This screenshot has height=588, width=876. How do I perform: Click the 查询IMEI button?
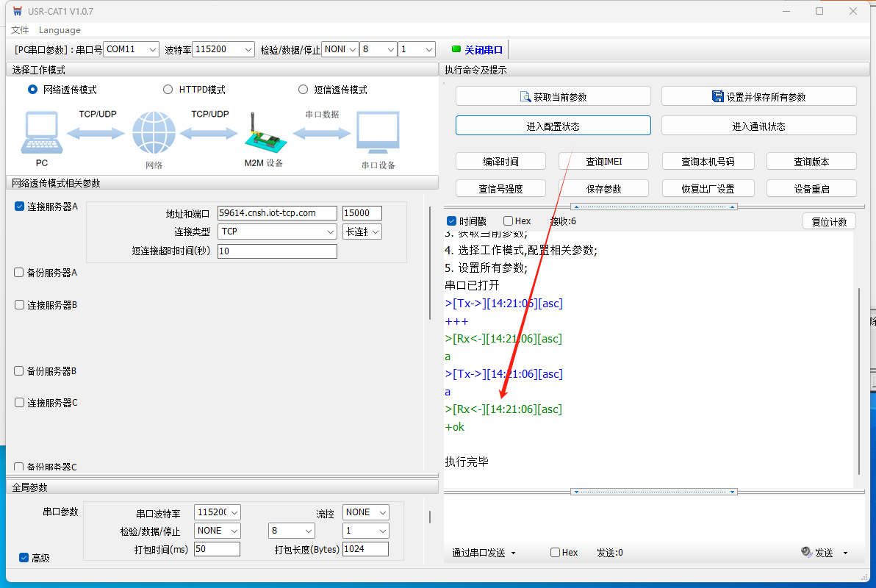[x=603, y=161]
